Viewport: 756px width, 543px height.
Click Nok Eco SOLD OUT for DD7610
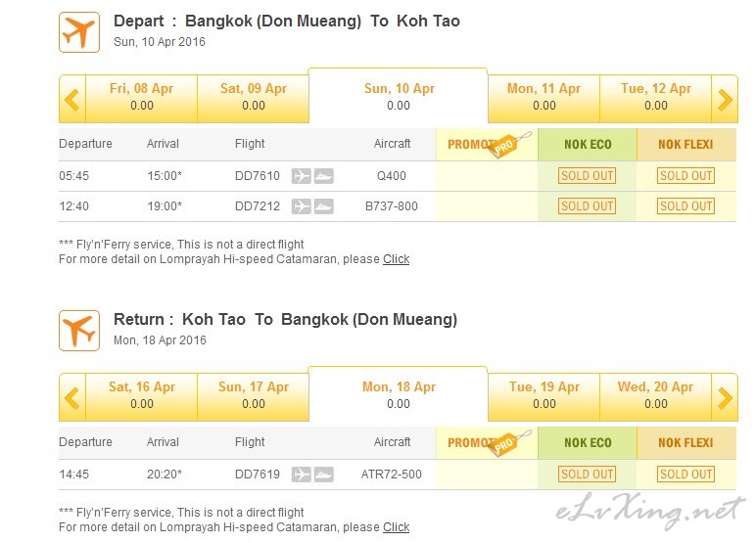tap(587, 176)
